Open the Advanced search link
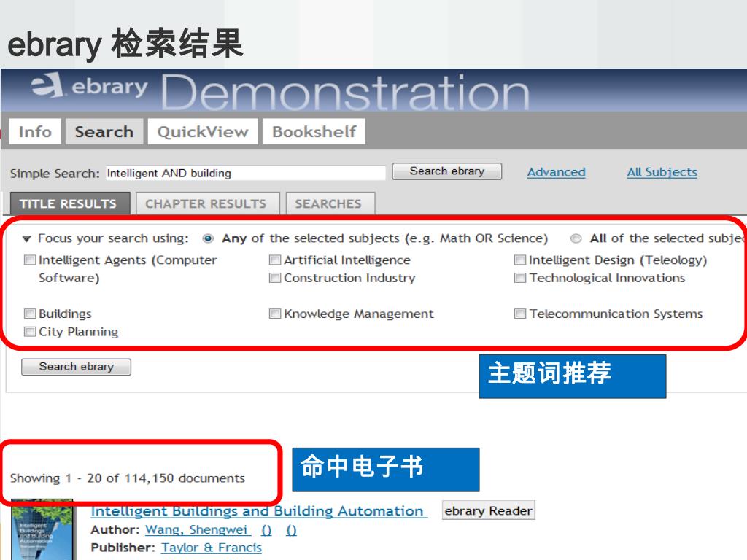The height and width of the screenshot is (560, 747). click(x=556, y=172)
